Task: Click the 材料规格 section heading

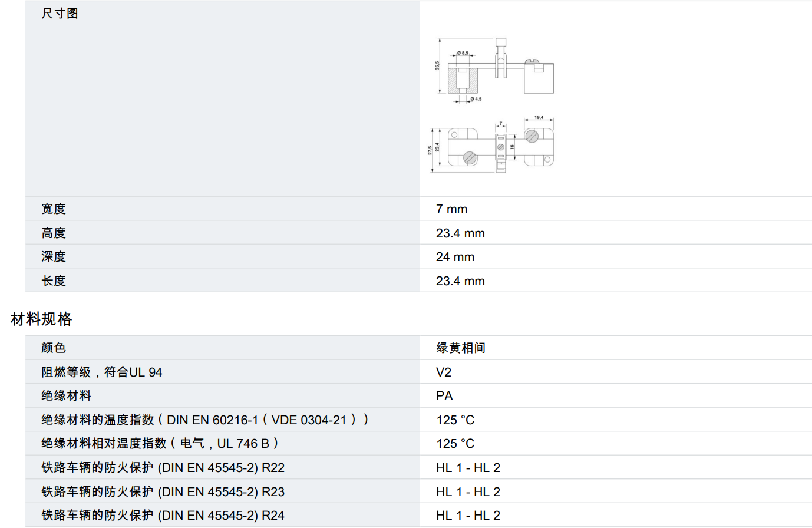Action: coord(41,319)
